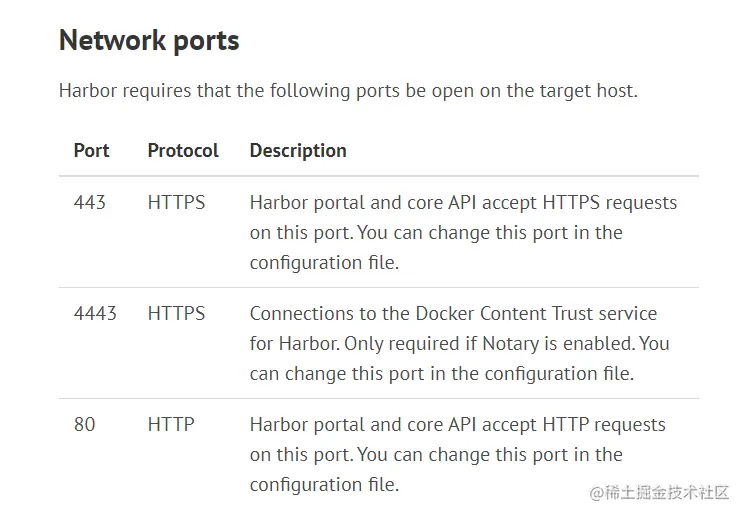Click the HTTP protocol cell
This screenshot has width=745, height=517.
pos(171,425)
